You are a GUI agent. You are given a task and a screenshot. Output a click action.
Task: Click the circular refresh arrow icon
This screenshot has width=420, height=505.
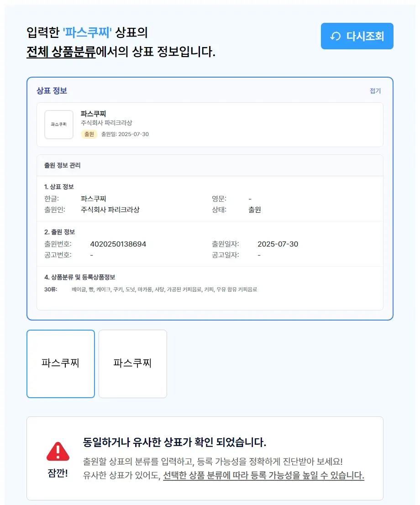[335, 37]
